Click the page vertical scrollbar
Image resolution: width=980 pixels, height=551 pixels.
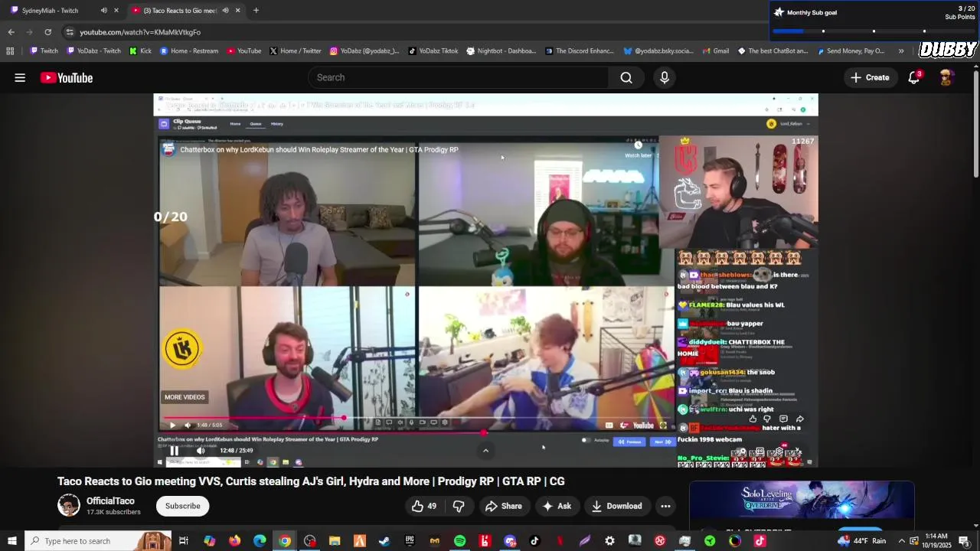point(975,122)
